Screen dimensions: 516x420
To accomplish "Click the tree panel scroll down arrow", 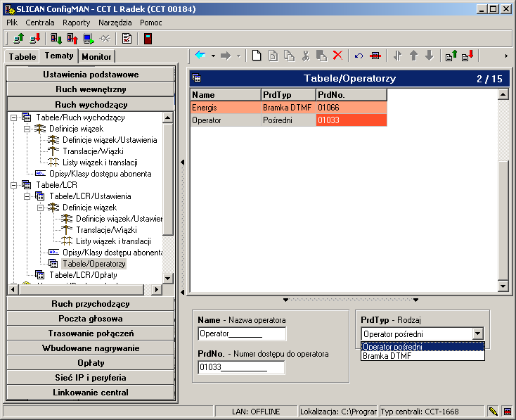I will [x=167, y=279].
